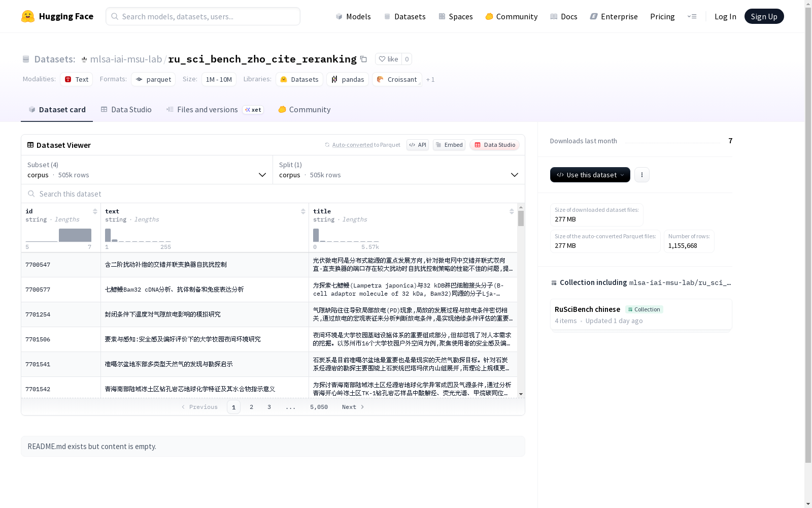Switch to the Data Studio tab
This screenshot has width=812, height=508.
tap(126, 110)
